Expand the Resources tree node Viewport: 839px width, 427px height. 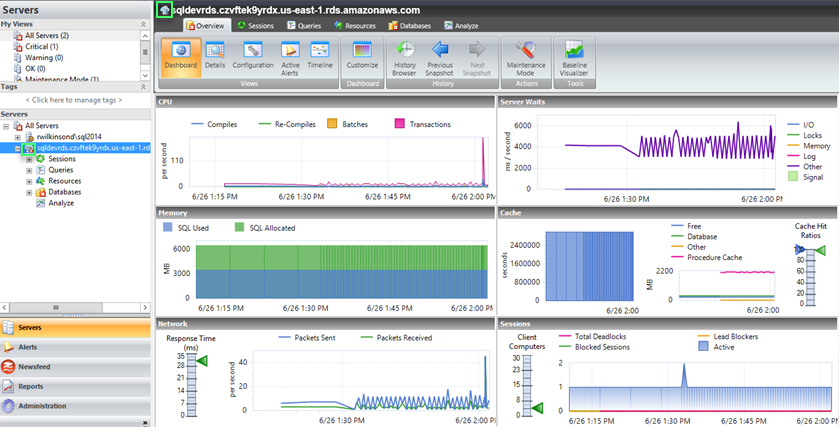coord(29,181)
